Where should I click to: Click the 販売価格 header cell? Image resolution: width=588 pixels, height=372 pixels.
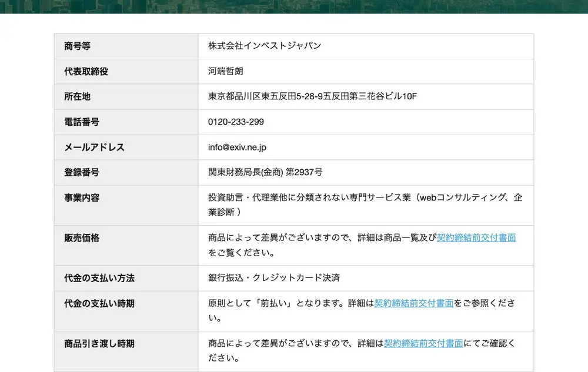(126, 246)
